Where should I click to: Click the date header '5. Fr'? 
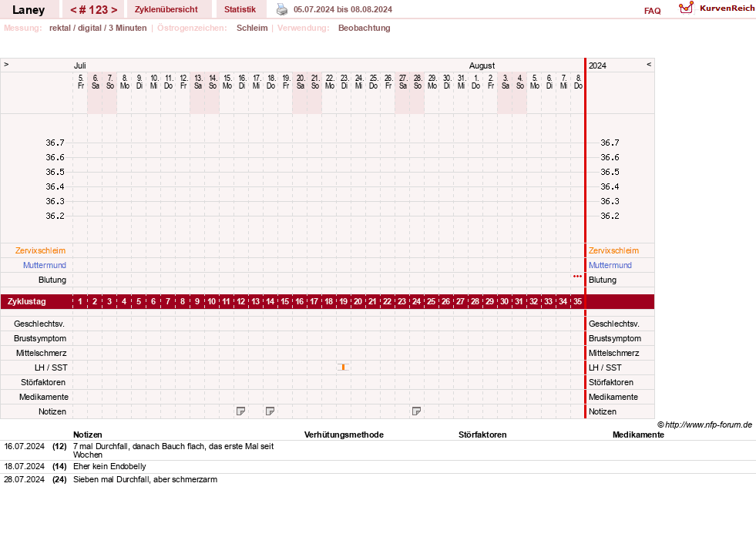point(80,82)
